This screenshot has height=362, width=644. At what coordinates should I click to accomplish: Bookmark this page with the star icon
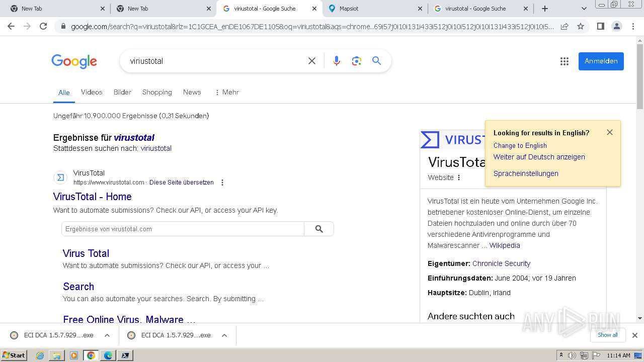tap(581, 26)
